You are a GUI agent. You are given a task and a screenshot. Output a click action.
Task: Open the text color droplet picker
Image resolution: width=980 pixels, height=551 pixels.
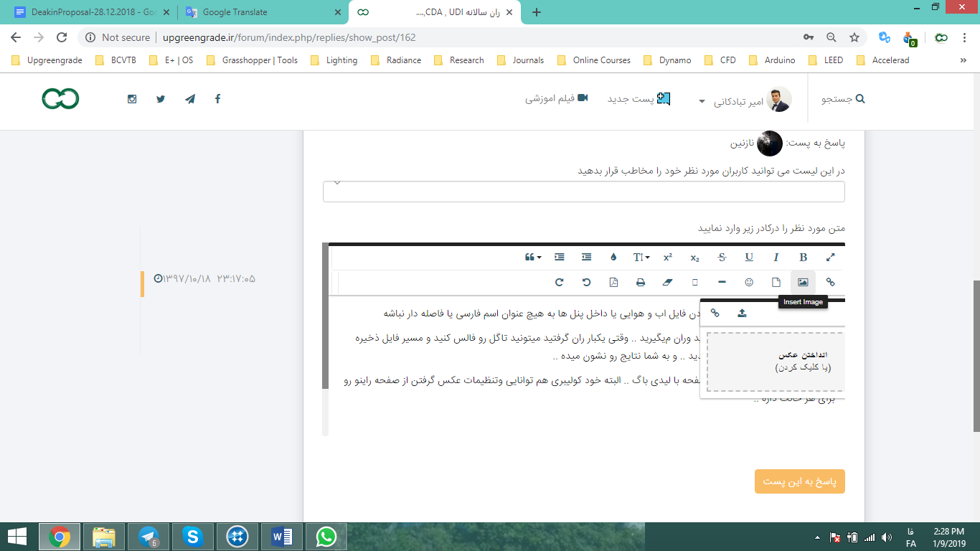click(613, 257)
